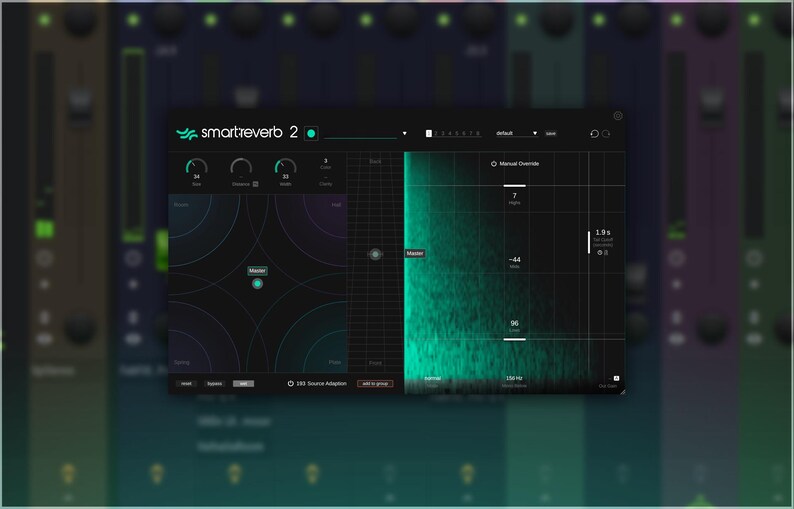The width and height of the screenshot is (794, 509).
Task: Click the Color value 3
Action: pyautogui.click(x=326, y=161)
